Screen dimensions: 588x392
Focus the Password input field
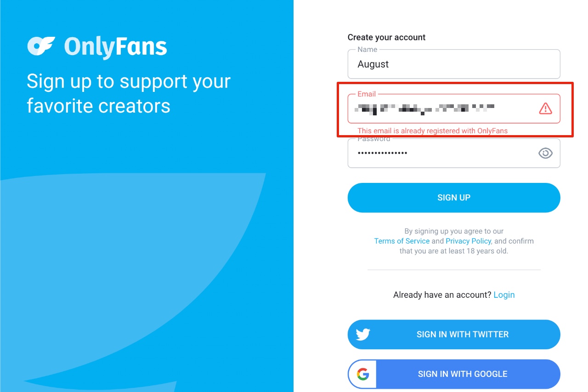(454, 153)
